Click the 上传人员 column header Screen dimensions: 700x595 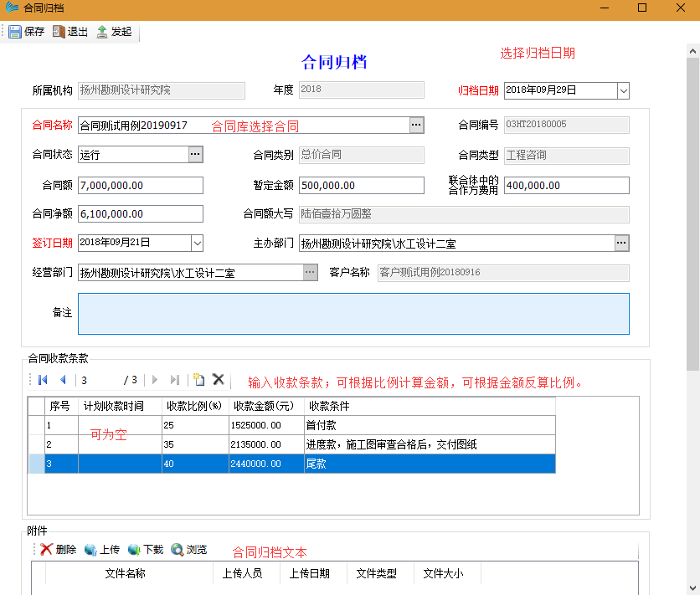[246, 573]
